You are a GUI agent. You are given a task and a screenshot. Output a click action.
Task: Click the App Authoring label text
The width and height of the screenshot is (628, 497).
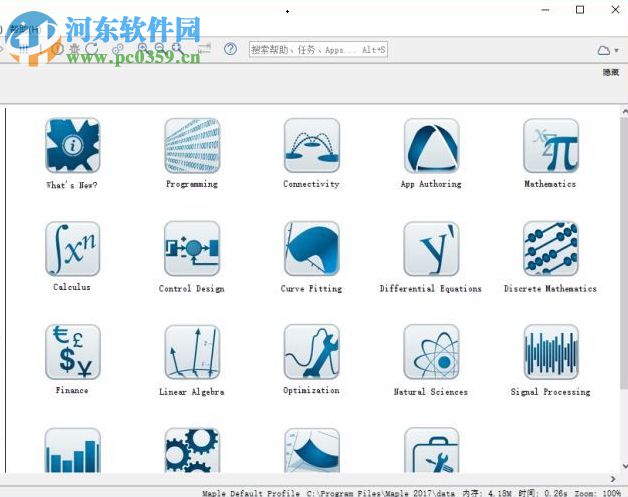tap(431, 184)
